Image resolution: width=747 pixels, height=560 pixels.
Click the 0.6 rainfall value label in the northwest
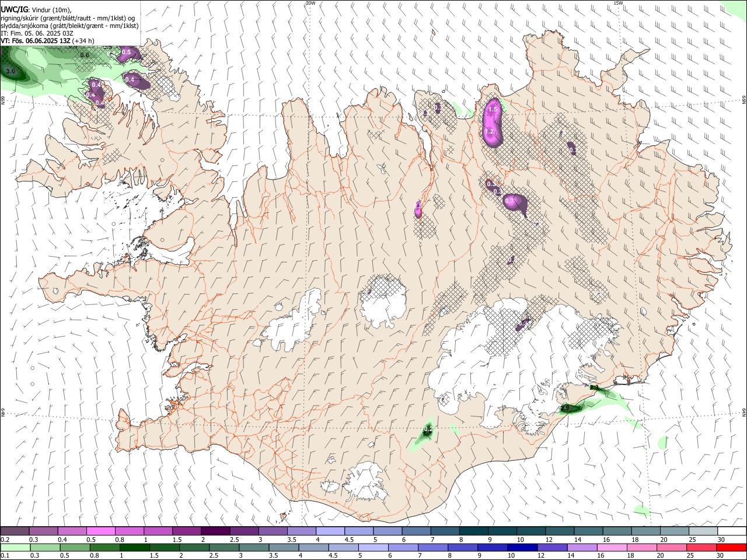coord(85,55)
